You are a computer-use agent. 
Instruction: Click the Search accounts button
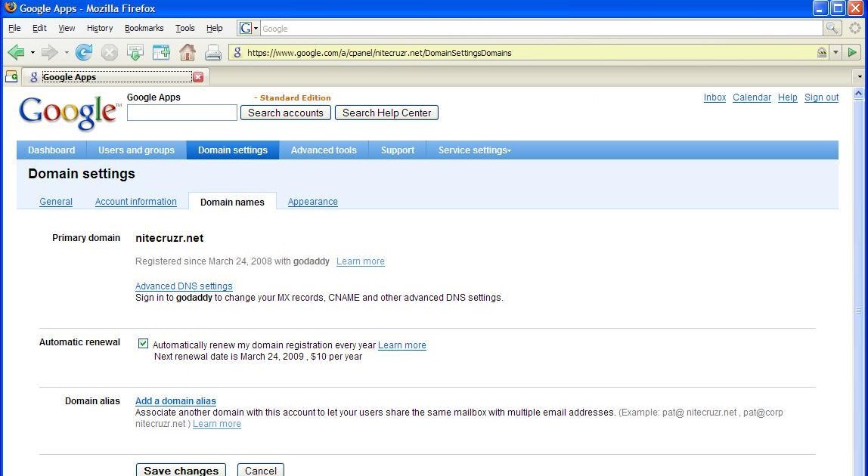tap(286, 113)
